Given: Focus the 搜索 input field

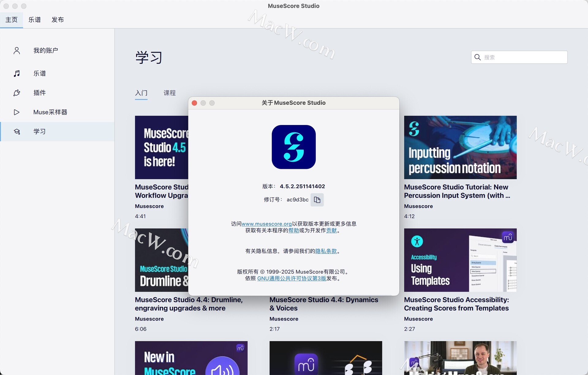Looking at the screenshot, I should 519,57.
